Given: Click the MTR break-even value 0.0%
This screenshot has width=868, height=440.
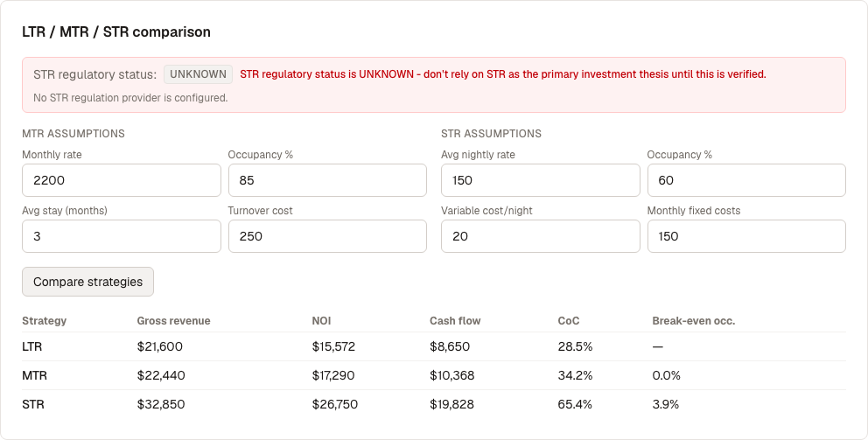Looking at the screenshot, I should click(667, 376).
